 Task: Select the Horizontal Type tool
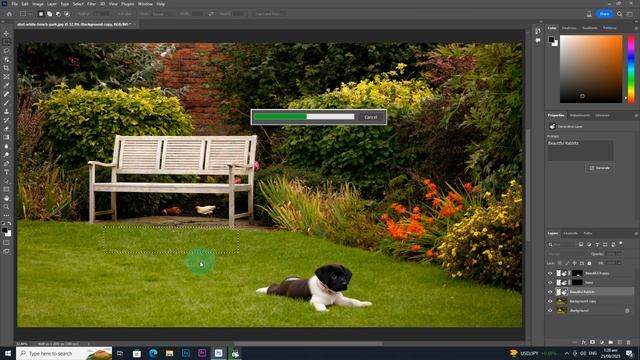pyautogui.click(x=6, y=172)
